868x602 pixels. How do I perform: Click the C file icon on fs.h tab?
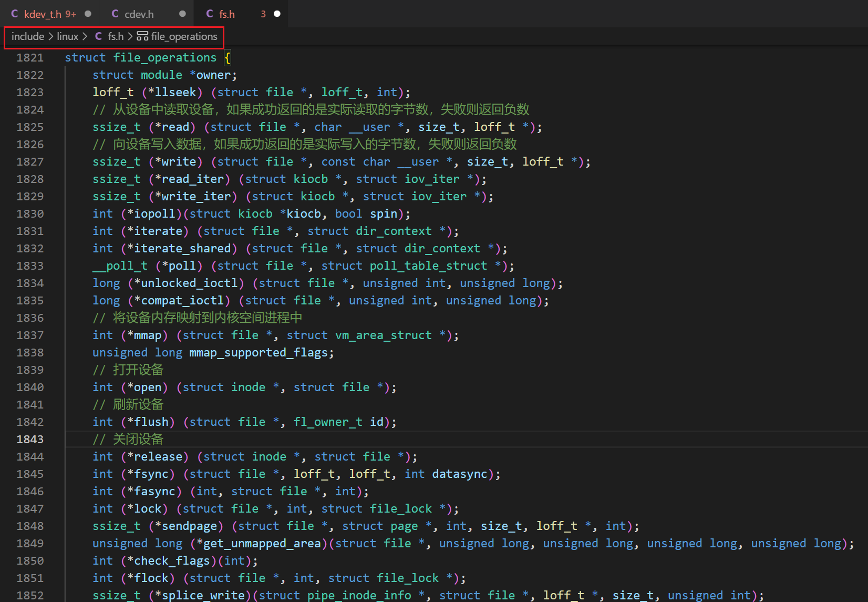(210, 14)
